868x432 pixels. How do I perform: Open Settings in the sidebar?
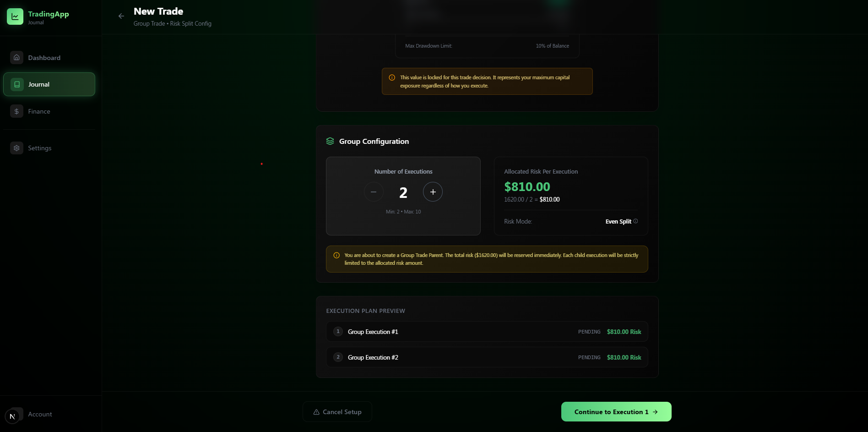tap(39, 148)
